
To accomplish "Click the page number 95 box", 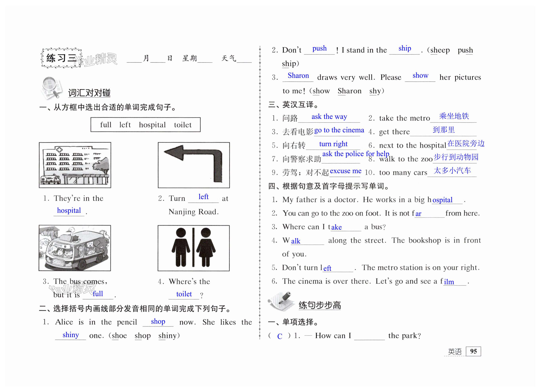I will (473, 351).
